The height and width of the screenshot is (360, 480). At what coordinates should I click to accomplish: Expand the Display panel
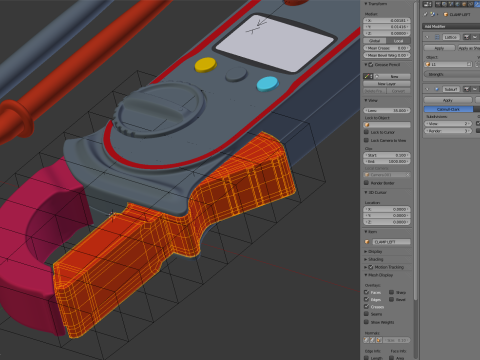366,251
